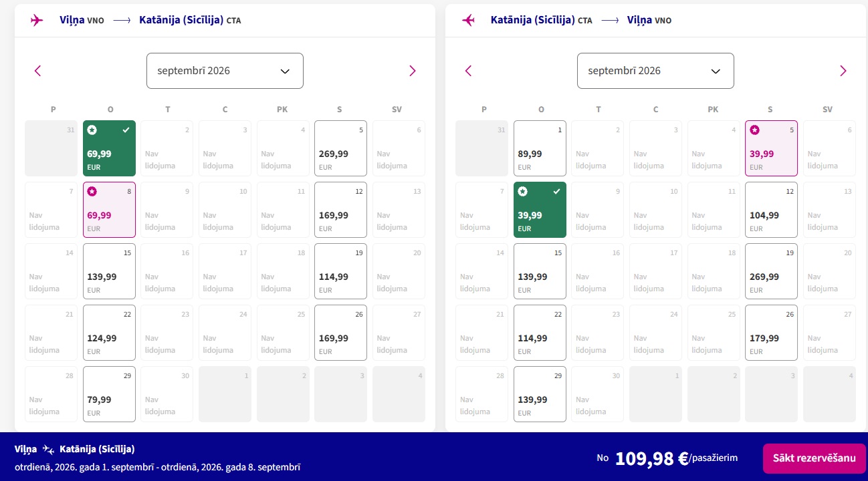Click the return flight plane icon beside Katānija
The image size is (868, 481).
tap(468, 20)
